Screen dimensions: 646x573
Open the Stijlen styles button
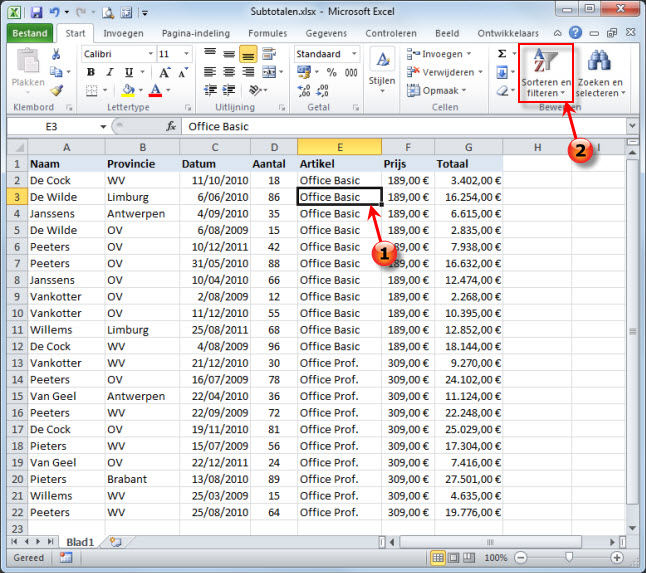pyautogui.click(x=382, y=71)
